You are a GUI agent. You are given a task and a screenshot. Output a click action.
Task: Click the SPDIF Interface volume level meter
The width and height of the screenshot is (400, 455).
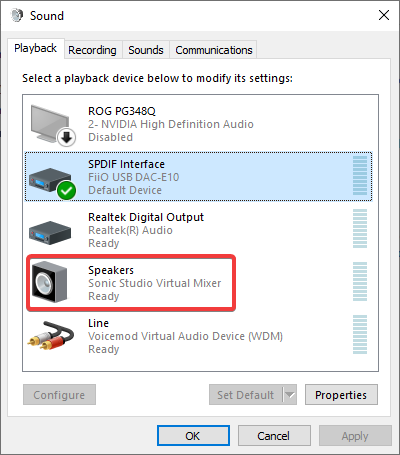click(x=360, y=175)
